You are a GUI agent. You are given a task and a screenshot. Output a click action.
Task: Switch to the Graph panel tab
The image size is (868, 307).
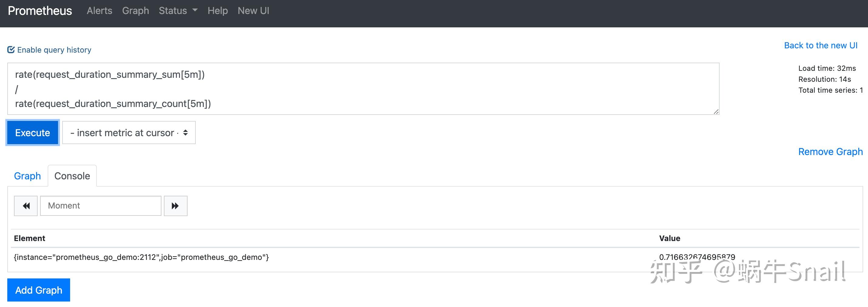click(x=27, y=176)
